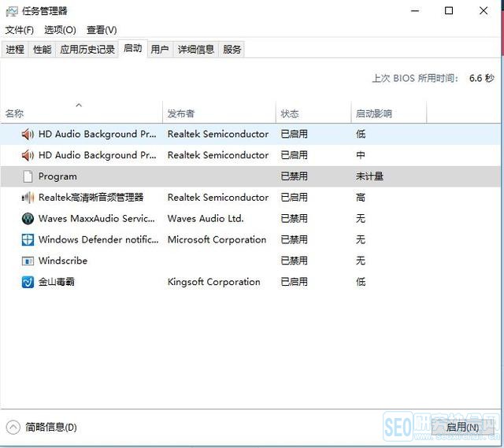
Task: Switch to the 应用历史记录 tab
Action: (x=87, y=49)
